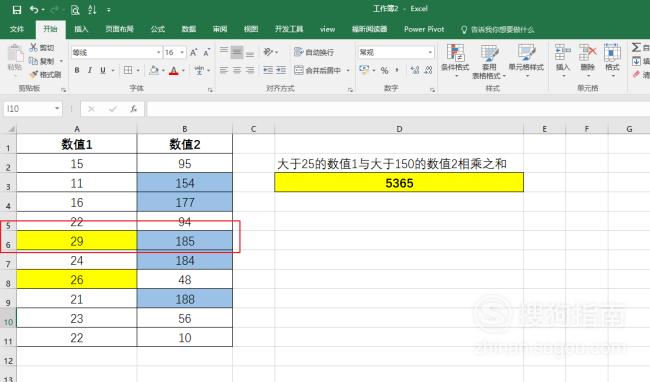Toggle Underline formatting

pos(102,70)
